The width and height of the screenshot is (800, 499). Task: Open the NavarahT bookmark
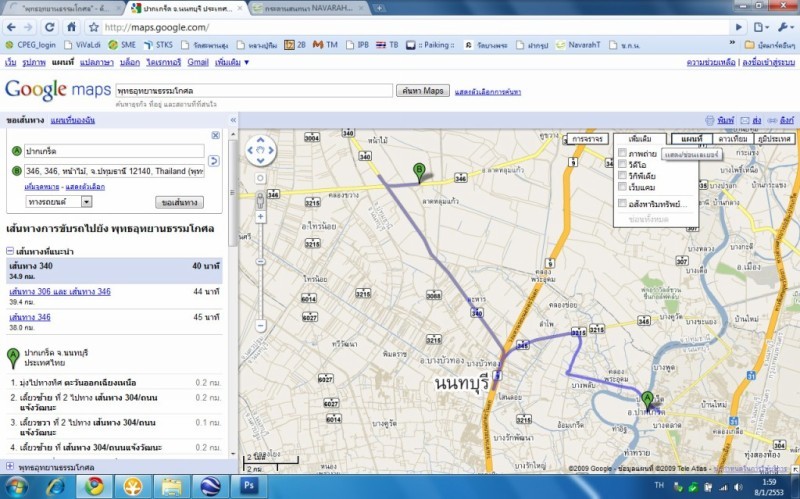point(578,45)
